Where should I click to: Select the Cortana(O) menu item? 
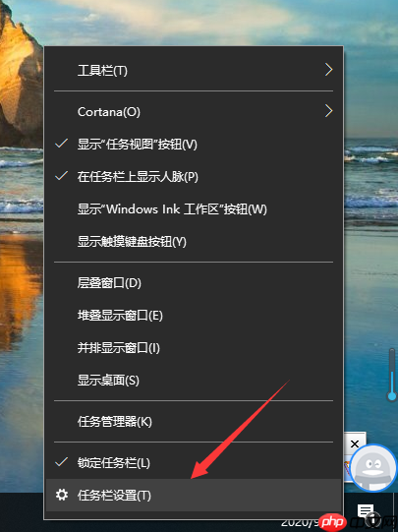(194, 112)
